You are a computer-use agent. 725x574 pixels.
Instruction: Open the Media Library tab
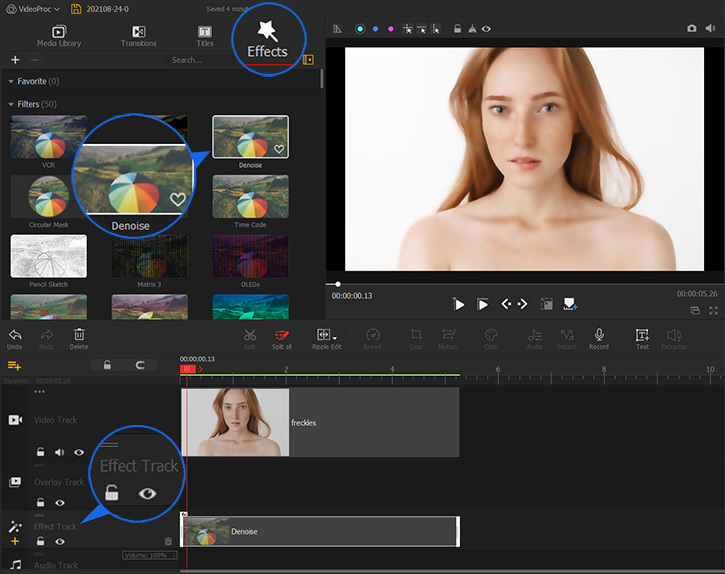(x=59, y=36)
